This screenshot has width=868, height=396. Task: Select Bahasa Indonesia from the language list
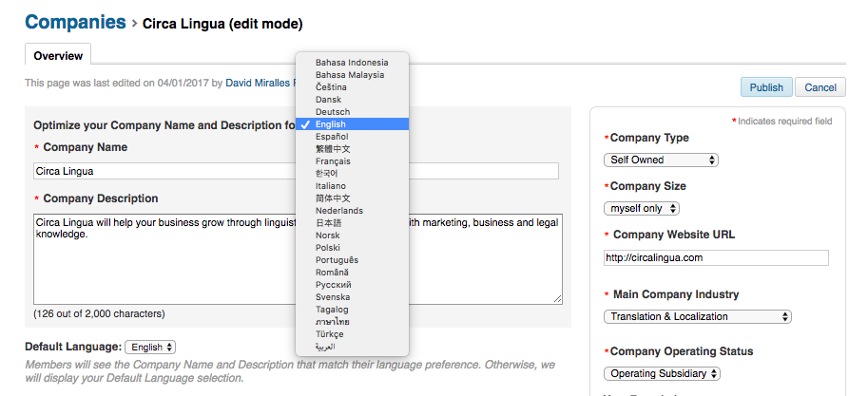pos(352,63)
